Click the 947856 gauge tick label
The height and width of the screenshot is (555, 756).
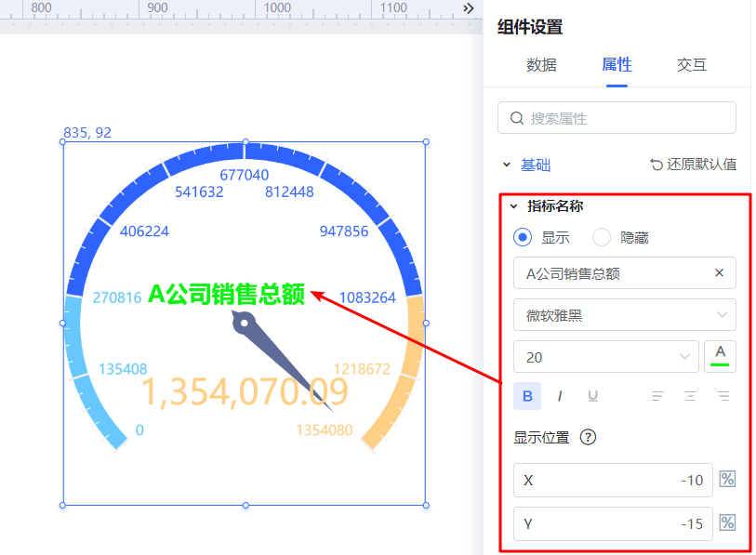(x=344, y=231)
